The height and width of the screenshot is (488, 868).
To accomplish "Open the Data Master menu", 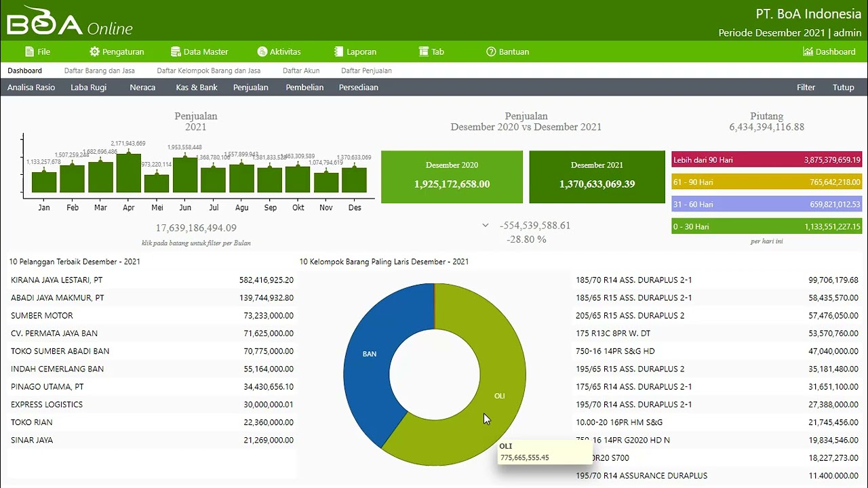I will pos(199,52).
